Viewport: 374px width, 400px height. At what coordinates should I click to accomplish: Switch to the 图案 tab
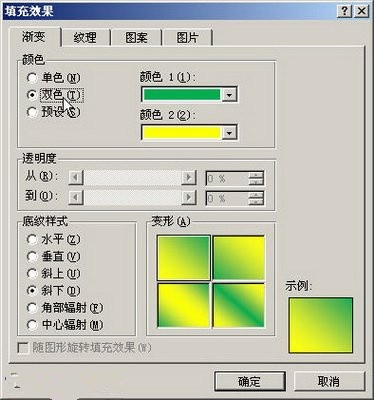[x=136, y=37]
